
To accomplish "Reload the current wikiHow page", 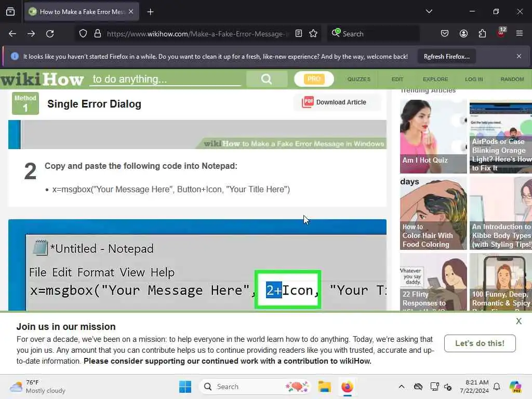I will coord(50,34).
